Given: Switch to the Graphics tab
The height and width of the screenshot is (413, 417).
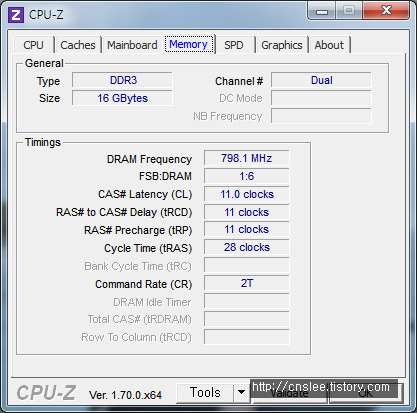Looking at the screenshot, I should [282, 45].
